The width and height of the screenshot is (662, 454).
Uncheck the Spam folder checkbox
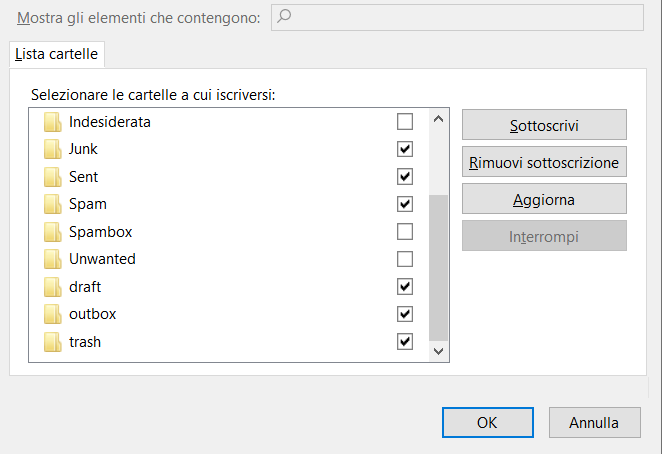click(x=405, y=204)
